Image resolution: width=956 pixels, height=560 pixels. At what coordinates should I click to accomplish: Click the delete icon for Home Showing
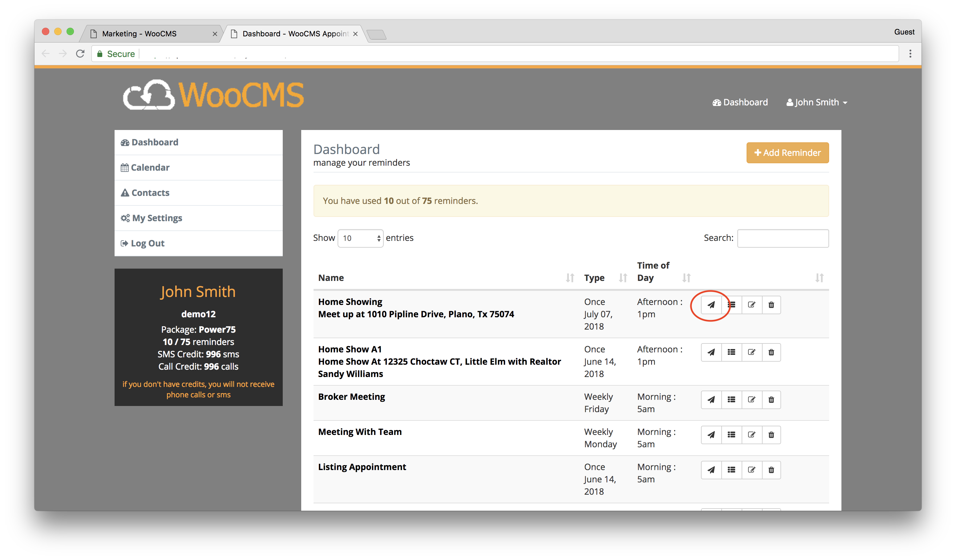click(770, 305)
